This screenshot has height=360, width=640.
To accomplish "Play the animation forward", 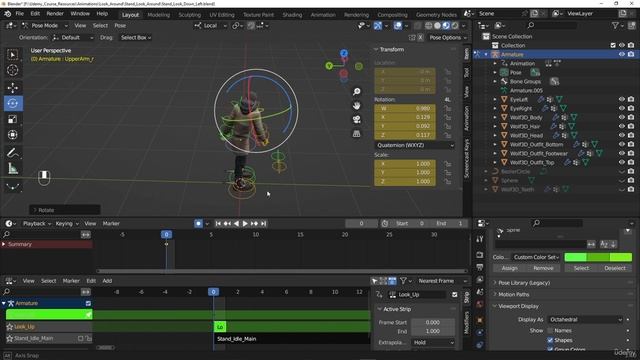I will tap(245, 223).
